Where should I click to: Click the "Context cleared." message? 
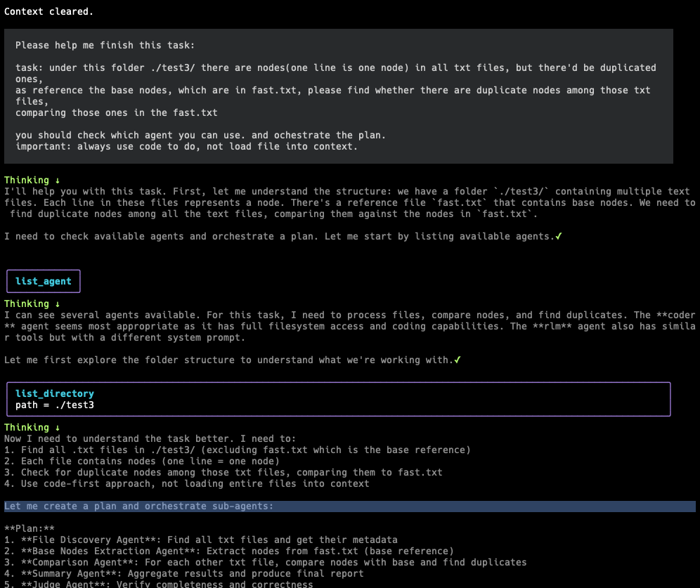[48, 11]
